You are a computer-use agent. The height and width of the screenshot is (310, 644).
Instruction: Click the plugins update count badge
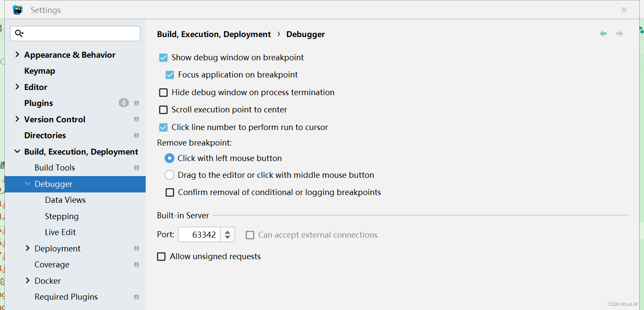(124, 103)
